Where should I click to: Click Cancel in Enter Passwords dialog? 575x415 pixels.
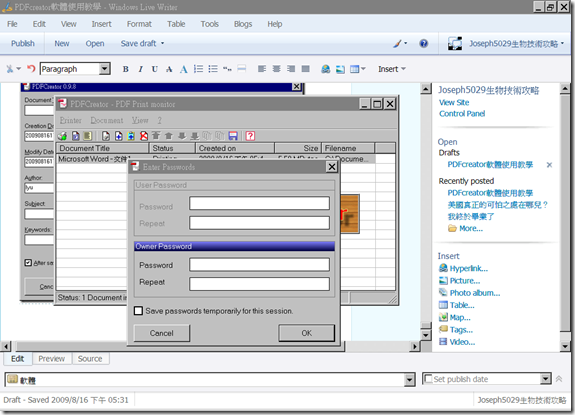tap(161, 333)
